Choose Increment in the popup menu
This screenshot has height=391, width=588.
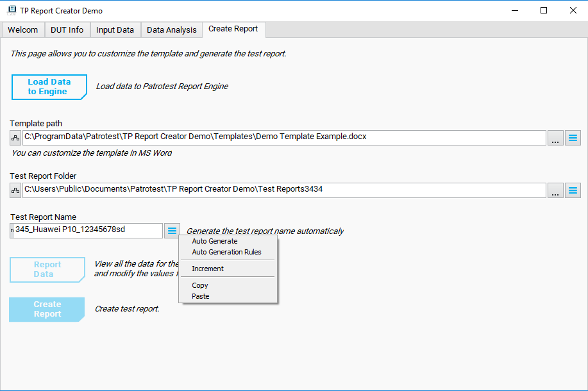208,269
